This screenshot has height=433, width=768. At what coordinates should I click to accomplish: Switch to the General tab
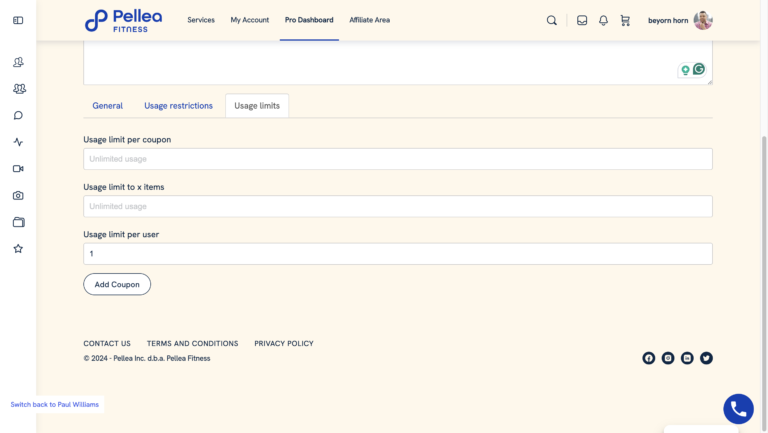108,106
